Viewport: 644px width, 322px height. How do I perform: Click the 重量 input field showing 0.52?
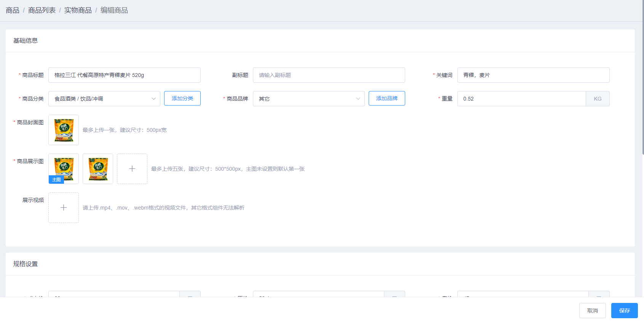click(x=521, y=99)
